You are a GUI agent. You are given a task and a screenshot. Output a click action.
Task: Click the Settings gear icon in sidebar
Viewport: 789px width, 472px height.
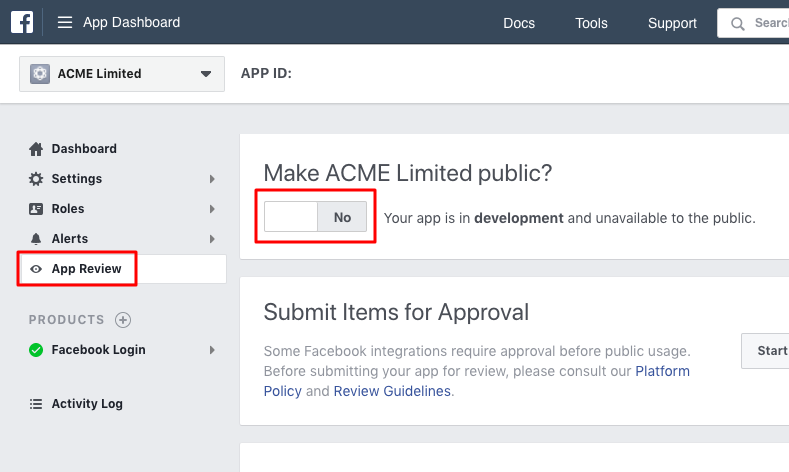tap(36, 179)
